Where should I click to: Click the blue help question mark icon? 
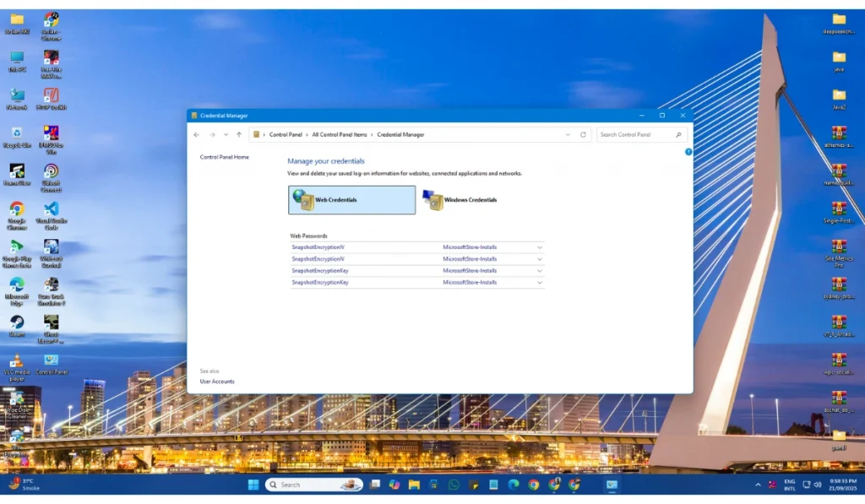pos(688,152)
